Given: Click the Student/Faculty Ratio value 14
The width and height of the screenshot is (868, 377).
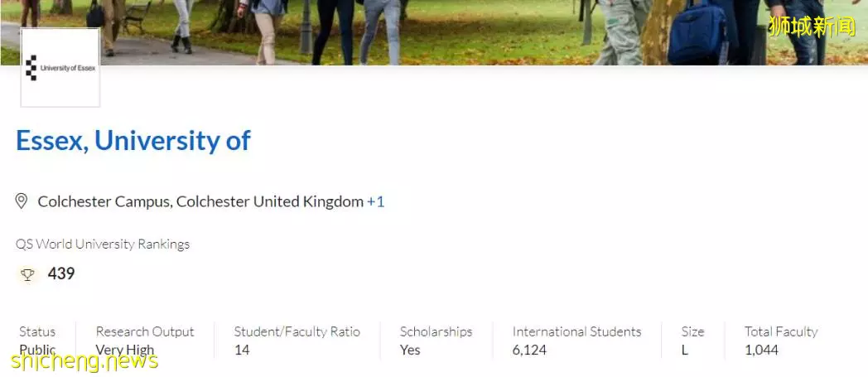Looking at the screenshot, I should (x=241, y=350).
